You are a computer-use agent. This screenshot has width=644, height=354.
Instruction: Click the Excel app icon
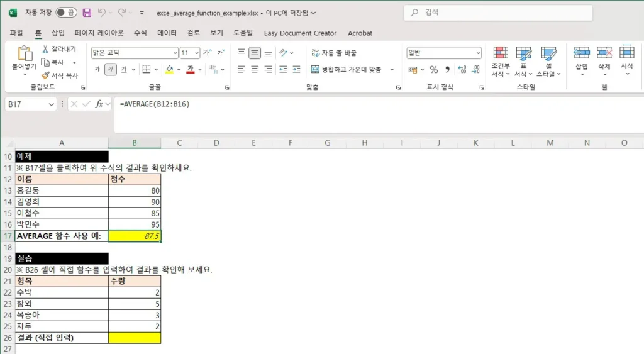pos(13,13)
